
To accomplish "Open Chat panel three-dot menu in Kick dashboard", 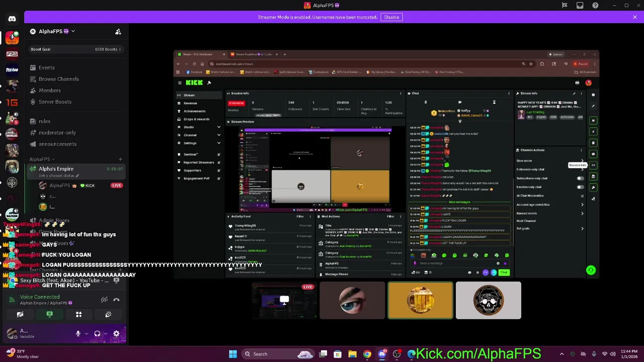I will [x=509, y=94].
